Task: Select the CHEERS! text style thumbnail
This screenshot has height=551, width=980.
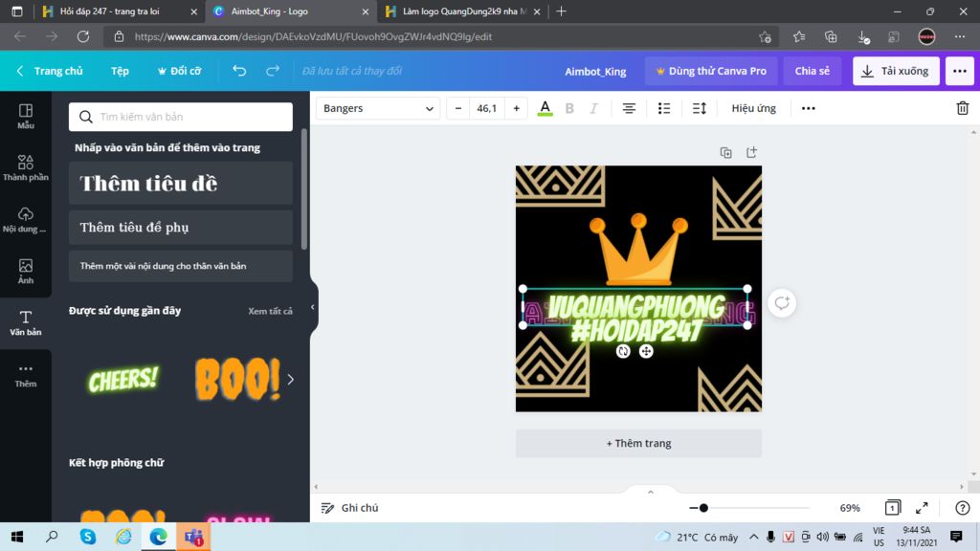Action: click(x=123, y=379)
